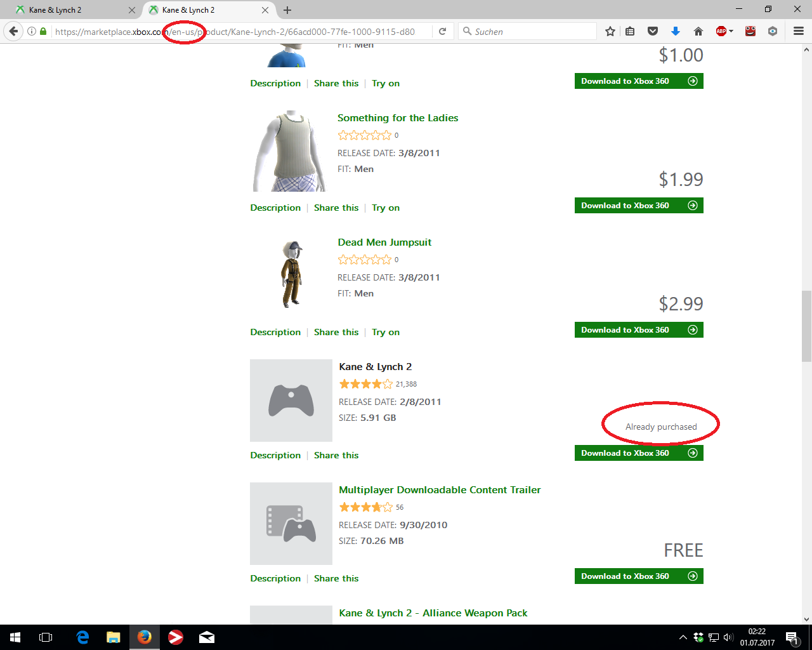Open the downloads arrow icon

pyautogui.click(x=676, y=31)
